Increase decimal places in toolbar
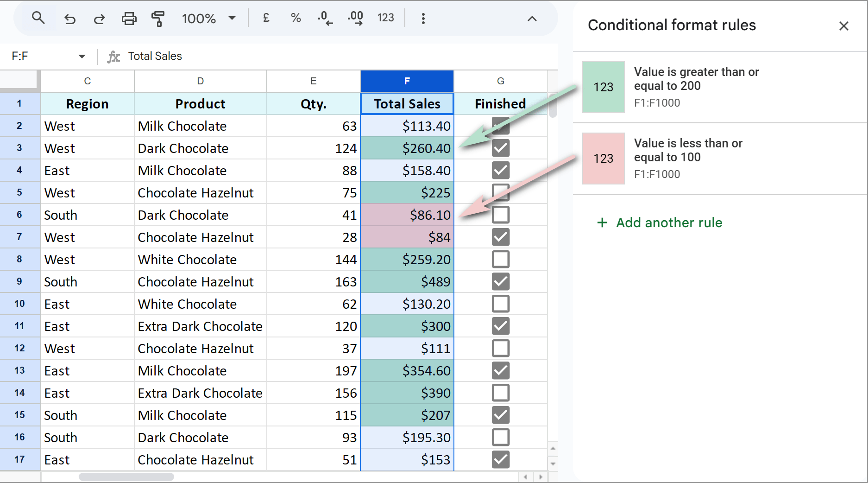Image resolution: width=868 pixels, height=483 pixels. (x=355, y=19)
